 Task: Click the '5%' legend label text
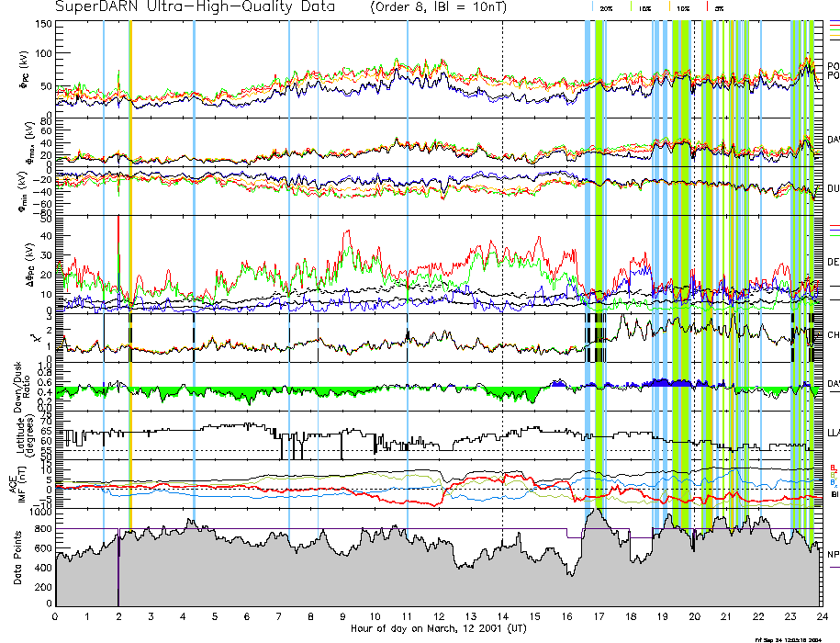(x=720, y=8)
